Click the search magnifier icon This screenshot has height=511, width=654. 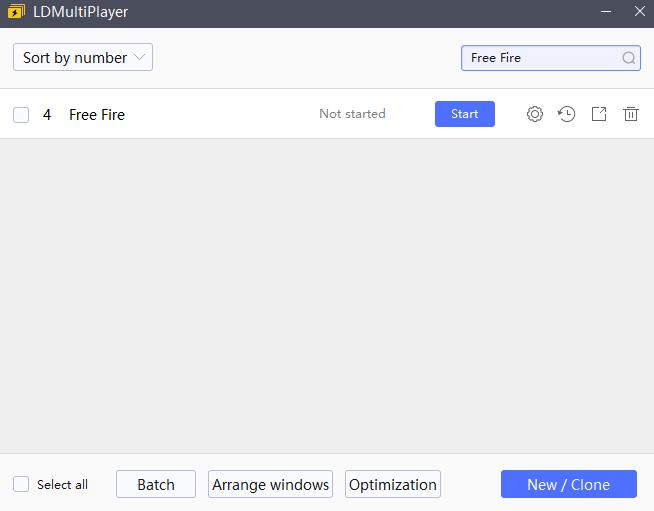[629, 58]
